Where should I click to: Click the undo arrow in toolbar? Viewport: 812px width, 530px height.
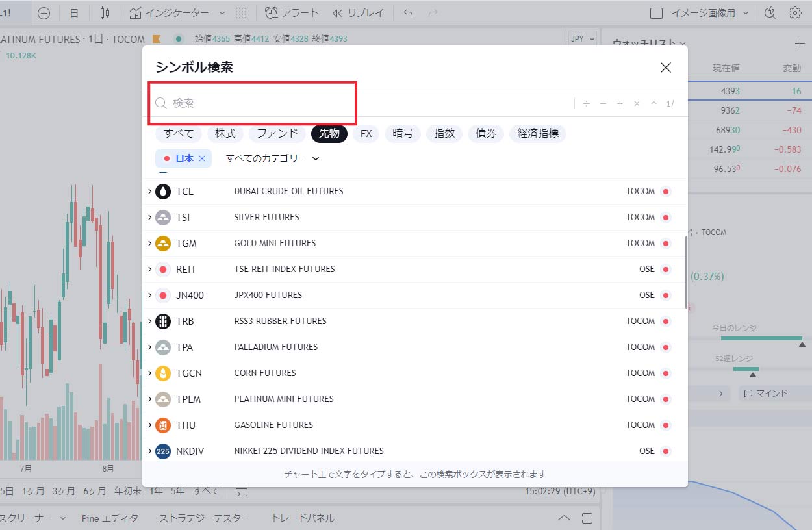tap(408, 13)
